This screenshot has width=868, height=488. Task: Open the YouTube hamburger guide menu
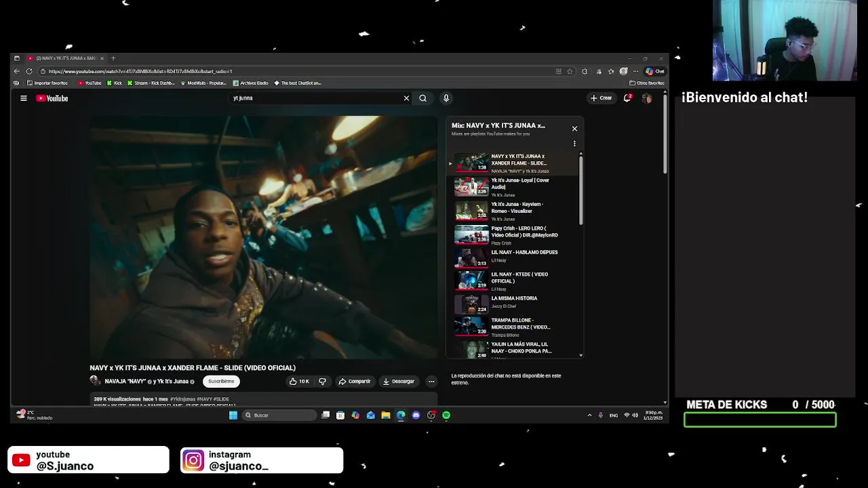click(x=24, y=98)
